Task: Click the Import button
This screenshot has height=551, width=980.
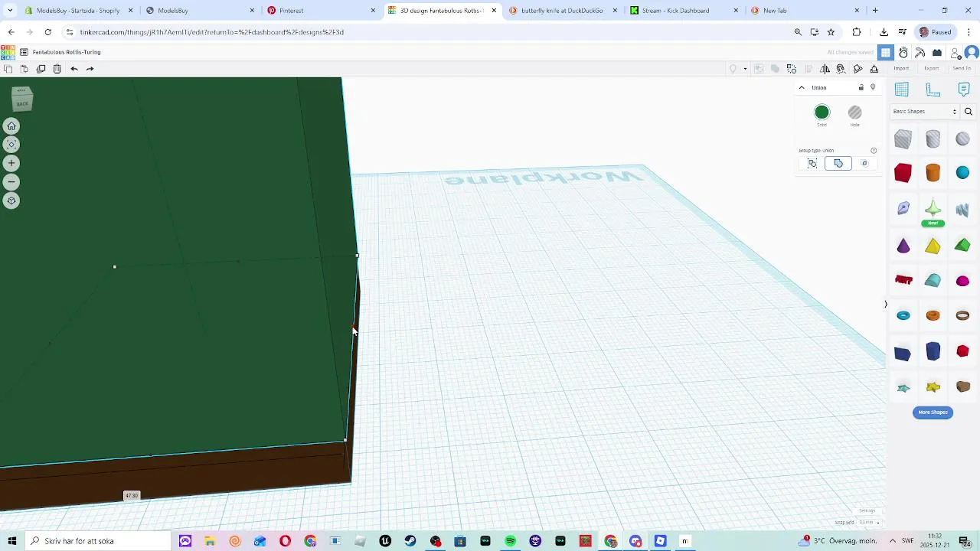Action: point(901,69)
